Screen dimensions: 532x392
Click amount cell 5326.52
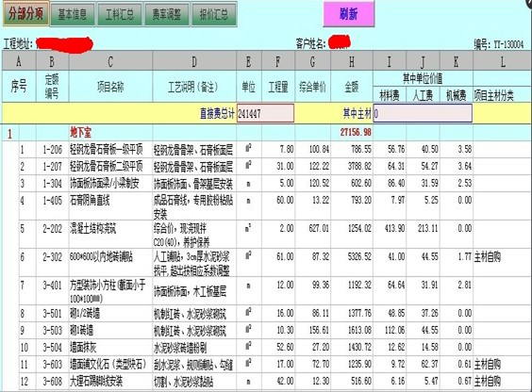(x=359, y=257)
